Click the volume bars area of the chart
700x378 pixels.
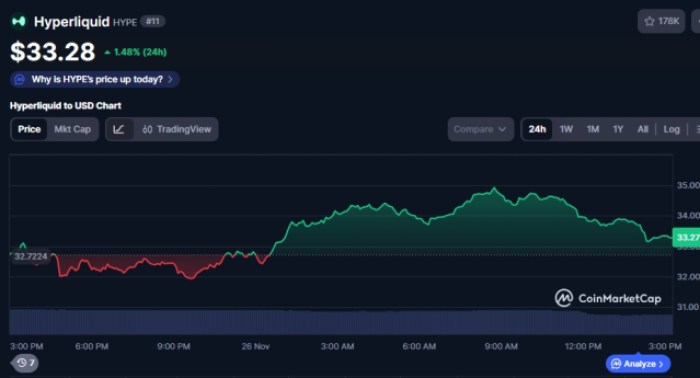click(x=341, y=322)
